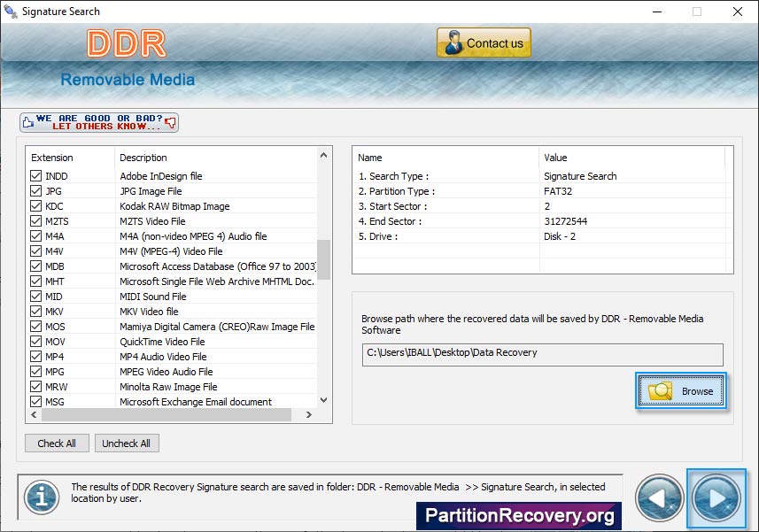759x532 pixels.
Task: Close the Signature Search window
Action: click(738, 12)
